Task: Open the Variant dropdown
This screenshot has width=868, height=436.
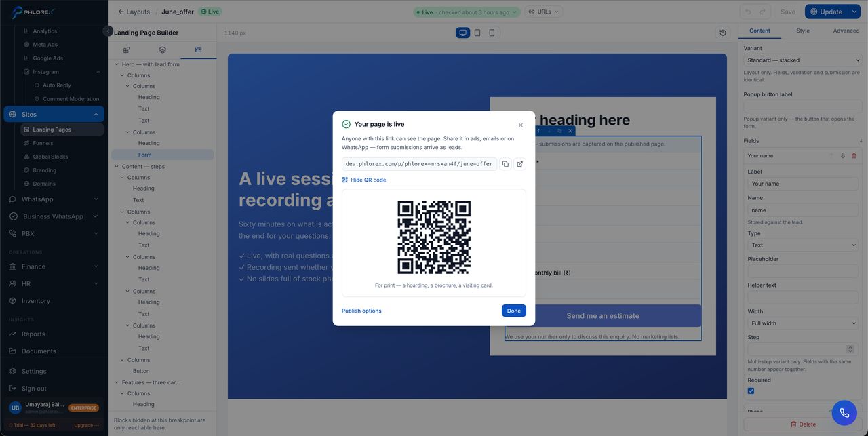Action: pyautogui.click(x=803, y=60)
